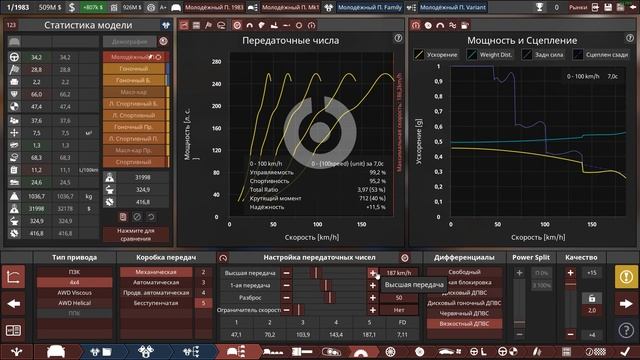Increase Высшая передача with plus button
640x360 pixels.
pyautogui.click(x=373, y=273)
